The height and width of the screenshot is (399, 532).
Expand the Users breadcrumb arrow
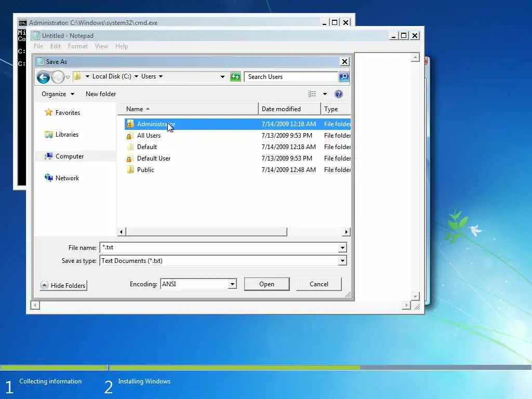pyautogui.click(x=161, y=76)
